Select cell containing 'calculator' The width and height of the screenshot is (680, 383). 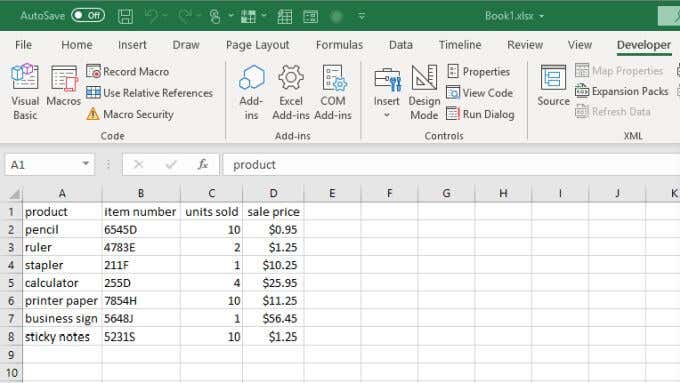coord(62,283)
